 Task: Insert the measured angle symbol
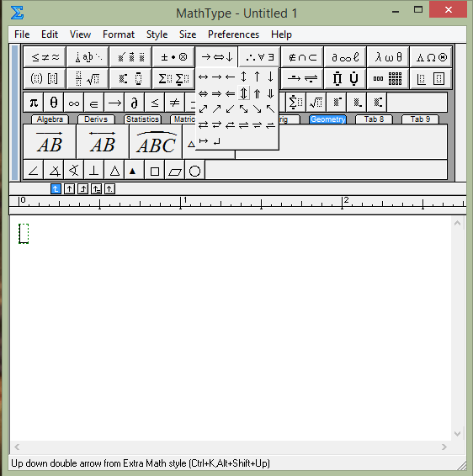tap(54, 171)
